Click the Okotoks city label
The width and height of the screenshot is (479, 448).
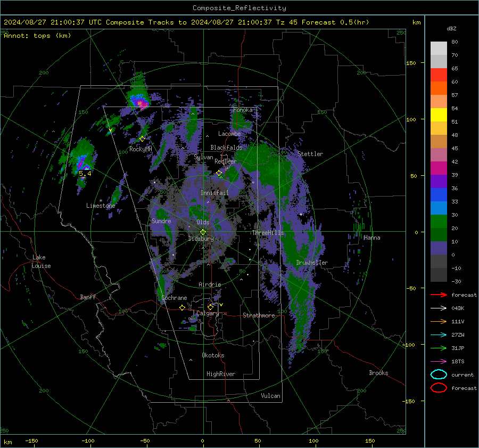pos(213,355)
